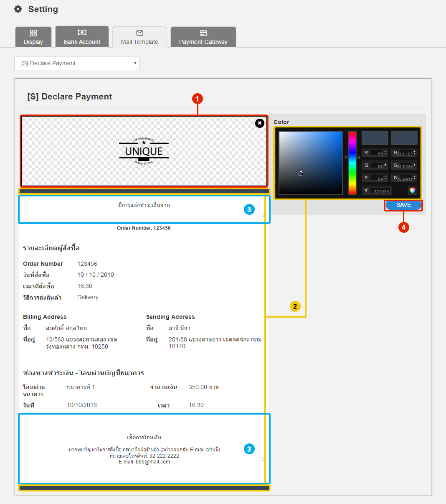
Task: Click the UNIQUE logo image
Action: 144,151
